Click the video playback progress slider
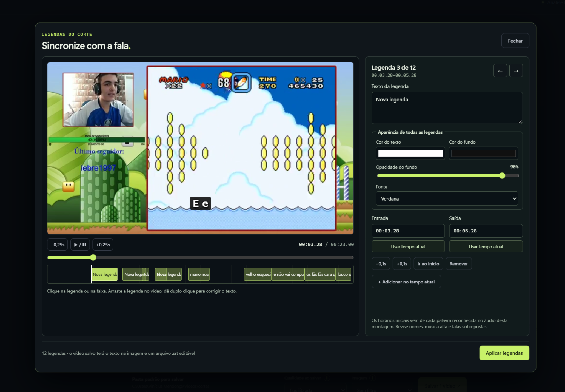 click(x=200, y=257)
